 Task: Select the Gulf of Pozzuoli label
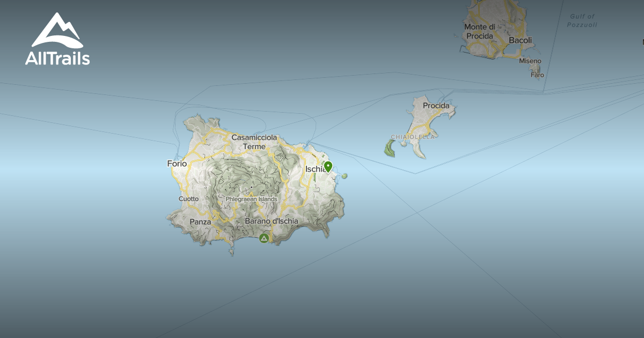point(582,20)
